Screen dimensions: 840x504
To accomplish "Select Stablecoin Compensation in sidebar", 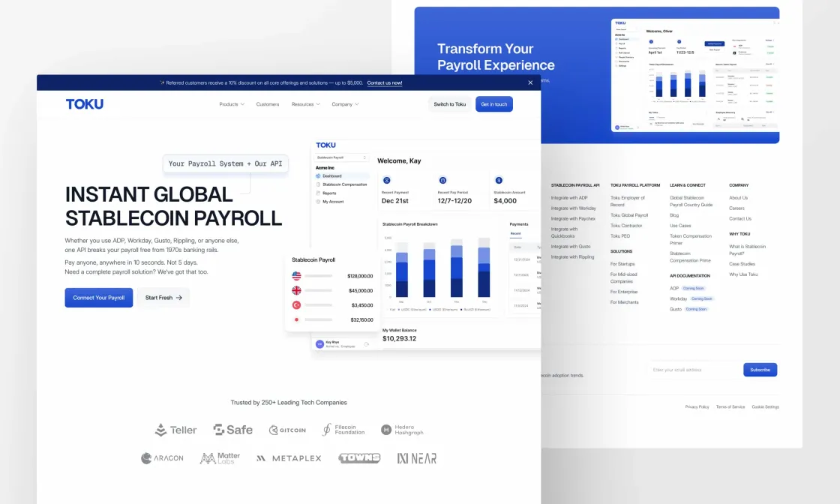I will click(x=342, y=184).
